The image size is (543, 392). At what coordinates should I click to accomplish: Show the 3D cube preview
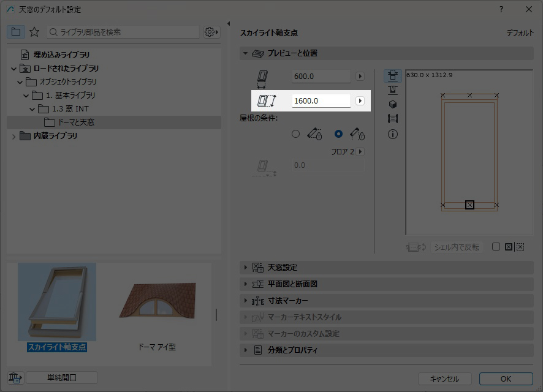click(x=393, y=105)
